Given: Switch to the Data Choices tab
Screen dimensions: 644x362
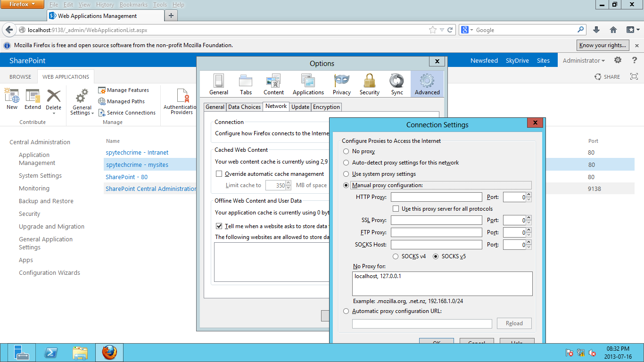Looking at the screenshot, I should 244,107.
